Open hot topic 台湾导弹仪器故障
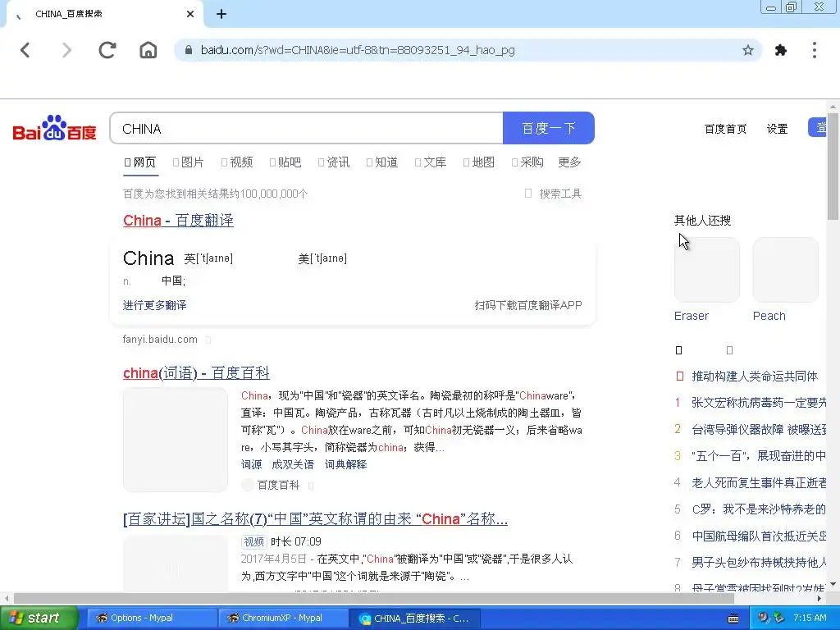The image size is (840, 630). click(759, 429)
